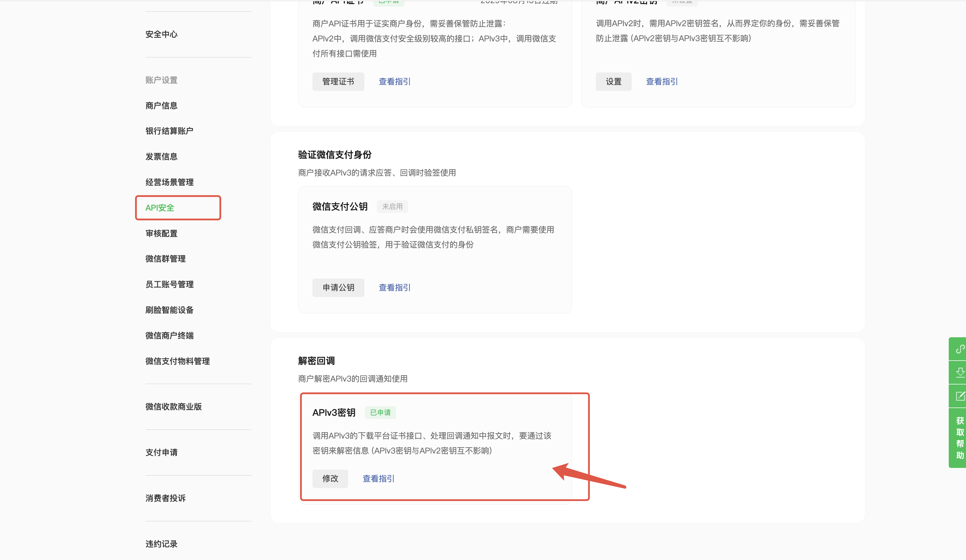The height and width of the screenshot is (560, 966).
Task: Go to 违约记录 in the sidebar
Action: [161, 544]
